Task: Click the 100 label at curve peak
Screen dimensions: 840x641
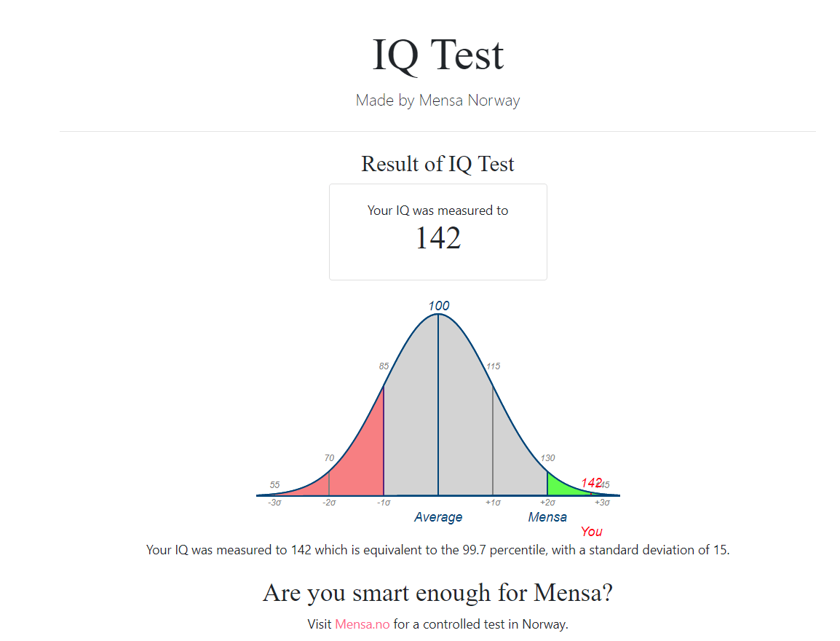Action: pyautogui.click(x=438, y=306)
